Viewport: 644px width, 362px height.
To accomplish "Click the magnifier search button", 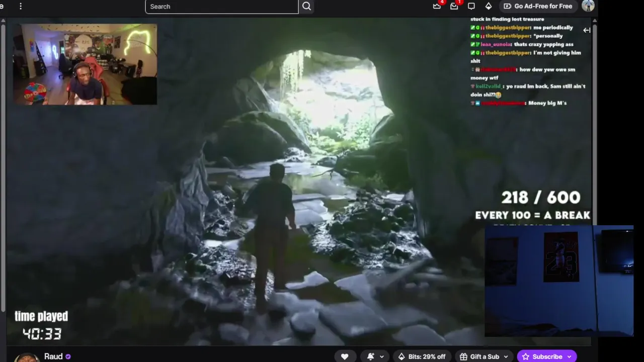I will tap(307, 7).
